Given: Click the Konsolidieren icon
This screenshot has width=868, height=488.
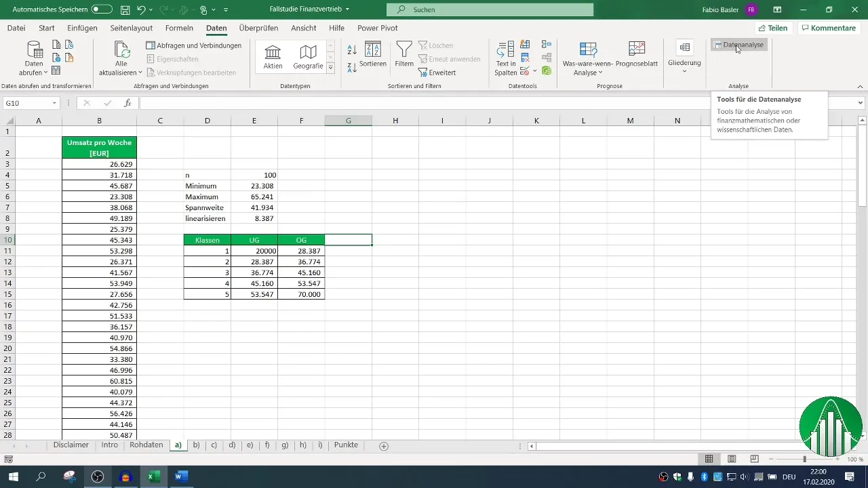Looking at the screenshot, I should coord(547,45).
